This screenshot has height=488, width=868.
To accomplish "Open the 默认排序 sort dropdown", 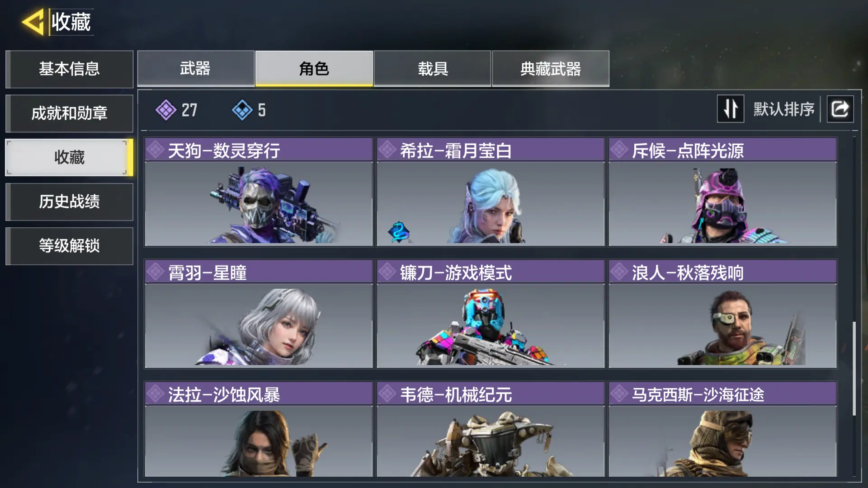I will (783, 109).
